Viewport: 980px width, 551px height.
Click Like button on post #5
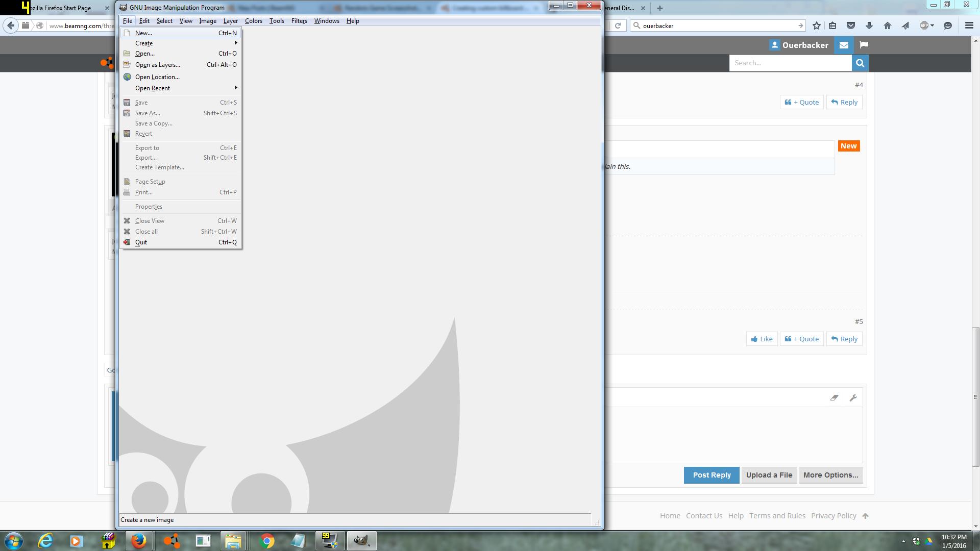(x=762, y=339)
